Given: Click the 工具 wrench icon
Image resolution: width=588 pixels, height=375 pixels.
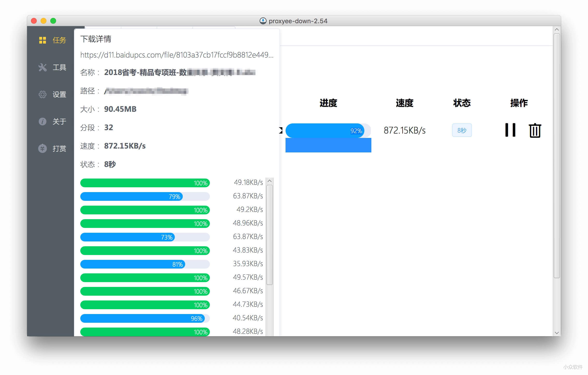Looking at the screenshot, I should [x=43, y=67].
